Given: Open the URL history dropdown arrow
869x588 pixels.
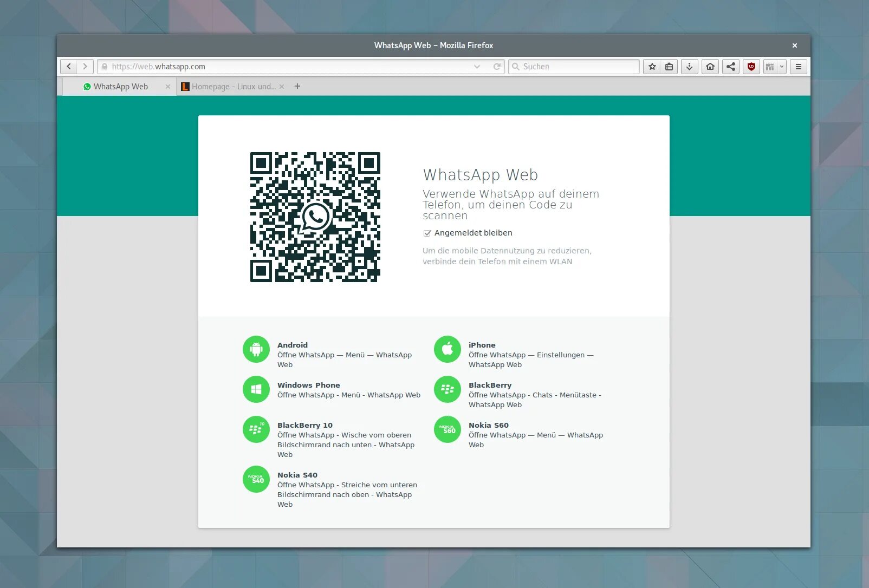Looking at the screenshot, I should tap(477, 67).
